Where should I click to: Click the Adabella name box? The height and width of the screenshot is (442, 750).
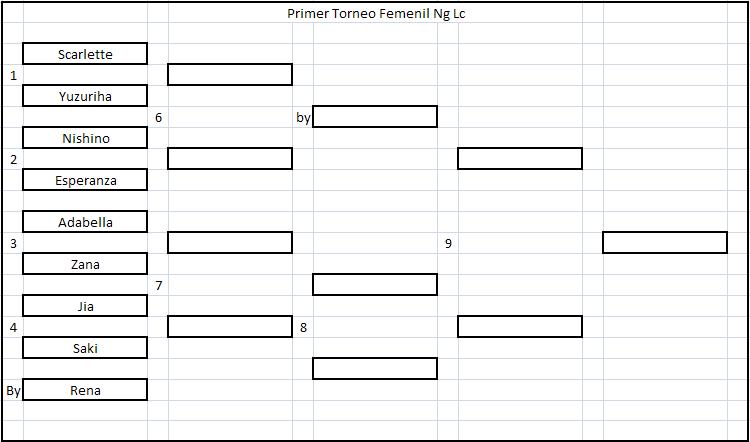(x=85, y=222)
